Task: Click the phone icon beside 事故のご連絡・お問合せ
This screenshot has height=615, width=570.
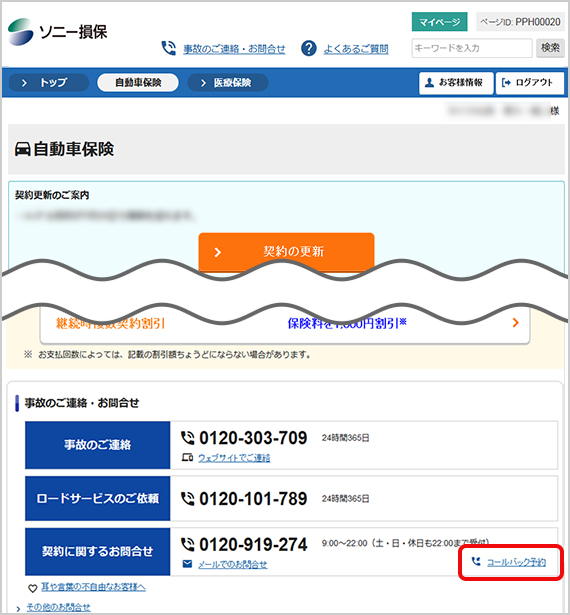Action: 169,48
